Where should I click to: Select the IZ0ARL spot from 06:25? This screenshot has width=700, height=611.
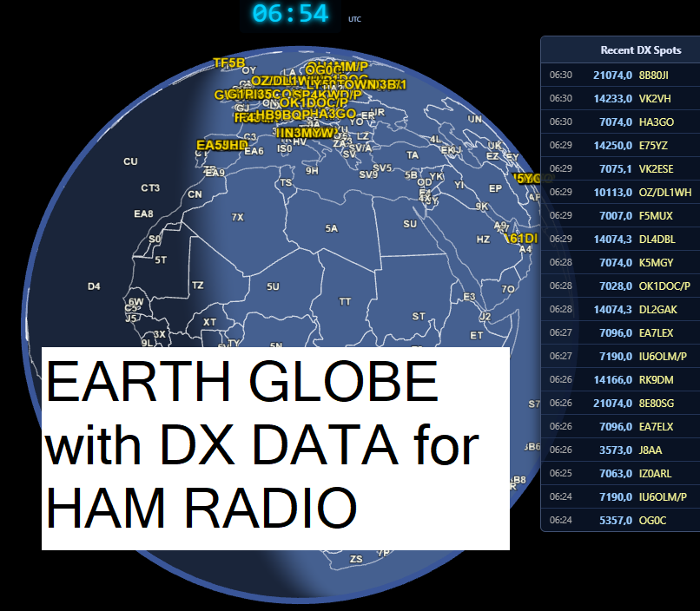(620, 473)
